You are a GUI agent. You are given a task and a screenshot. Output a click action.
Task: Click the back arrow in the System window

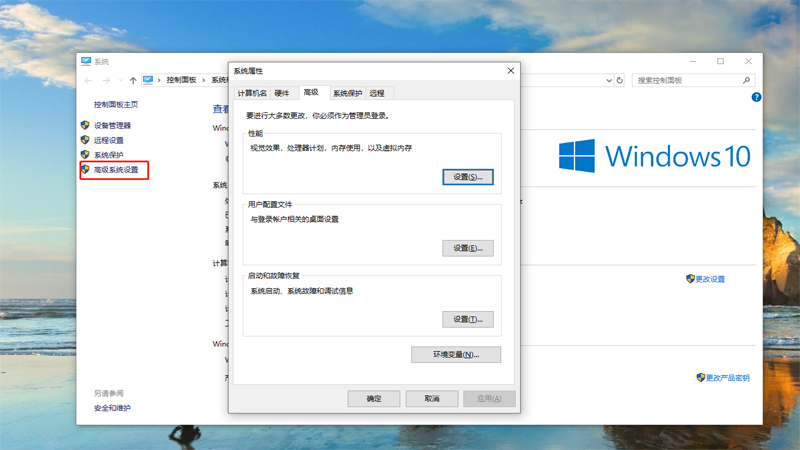(88, 81)
